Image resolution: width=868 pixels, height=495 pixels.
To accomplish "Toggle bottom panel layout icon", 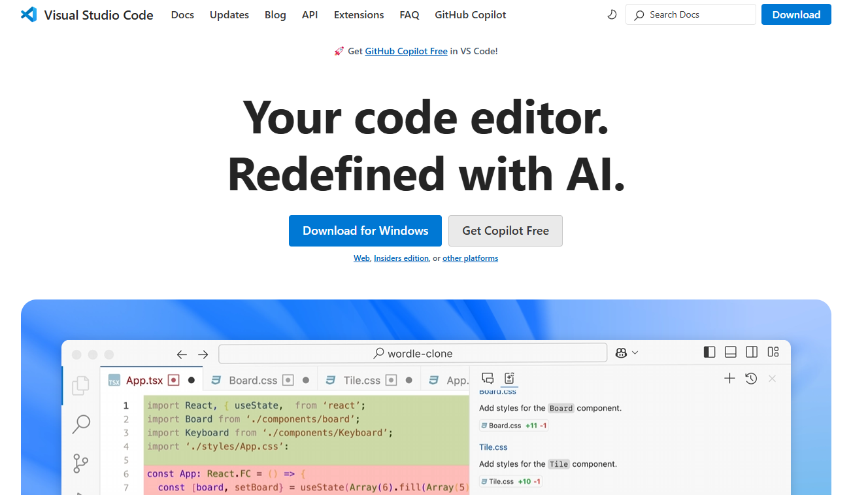I will [x=731, y=352].
